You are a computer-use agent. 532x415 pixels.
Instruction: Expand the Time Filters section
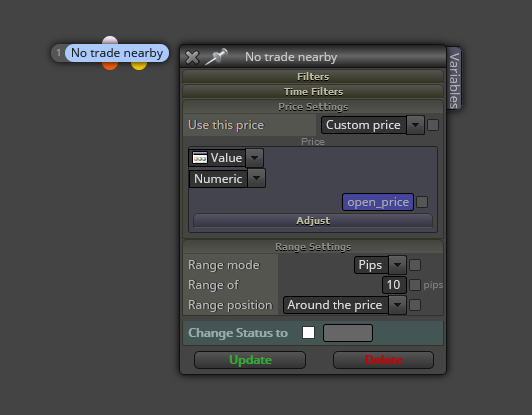(x=313, y=92)
